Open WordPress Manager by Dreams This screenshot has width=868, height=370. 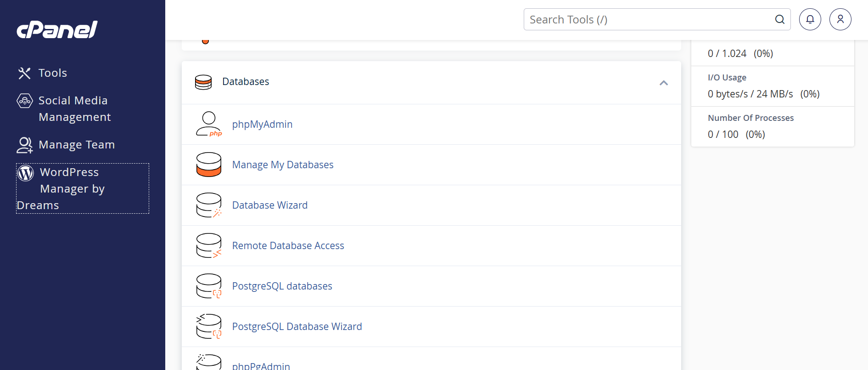[x=69, y=188]
